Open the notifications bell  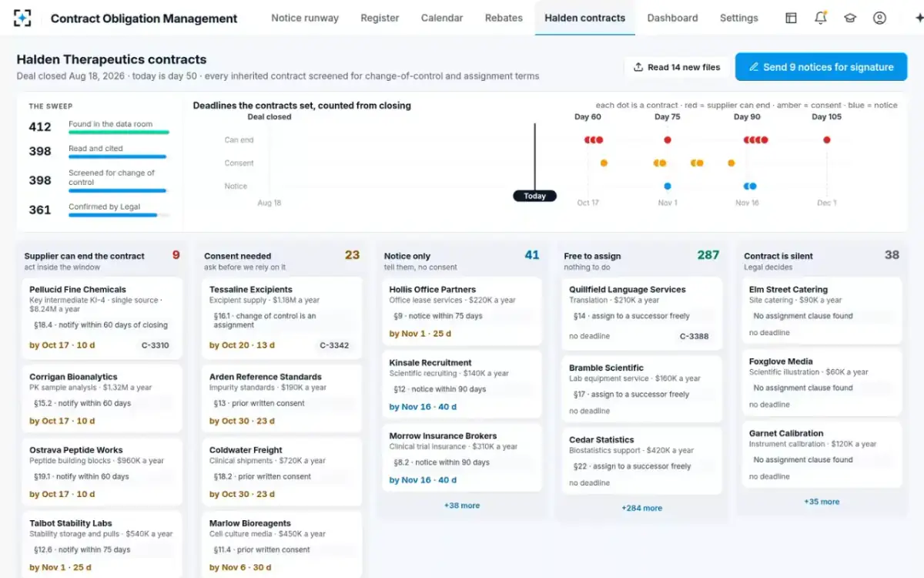tap(821, 18)
